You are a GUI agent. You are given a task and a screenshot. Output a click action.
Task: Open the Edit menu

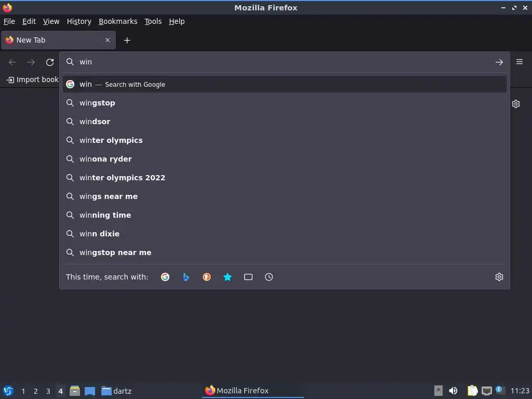point(29,21)
